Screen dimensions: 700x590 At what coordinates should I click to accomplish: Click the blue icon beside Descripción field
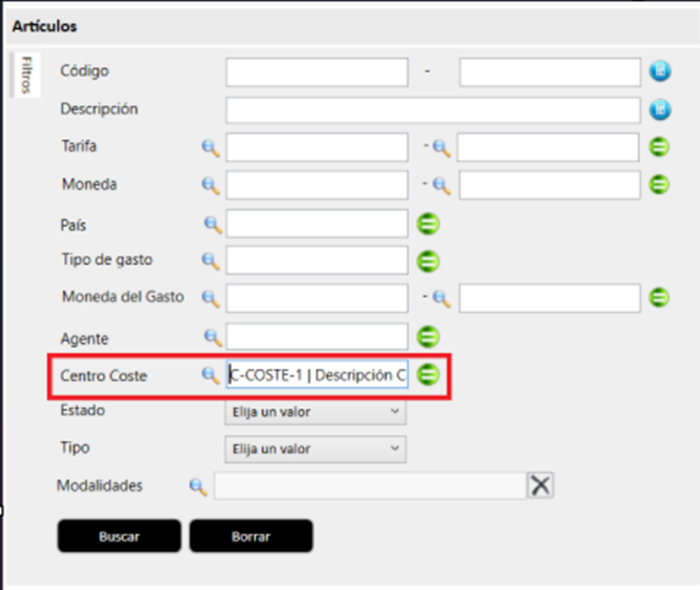pos(660,110)
